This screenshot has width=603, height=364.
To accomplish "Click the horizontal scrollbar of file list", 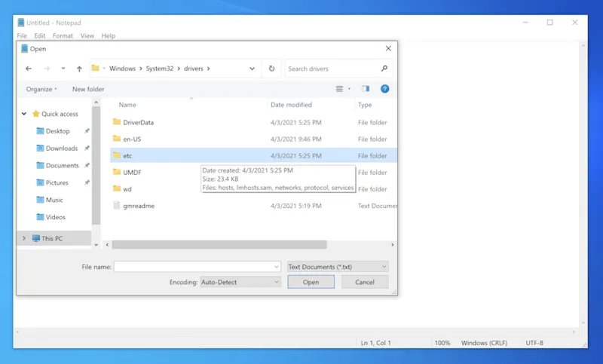I will [x=219, y=244].
